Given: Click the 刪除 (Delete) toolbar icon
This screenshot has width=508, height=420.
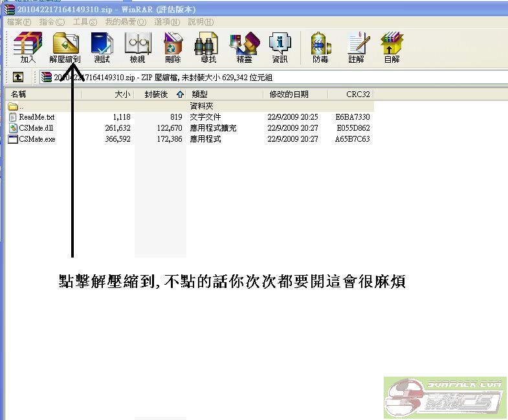Looking at the screenshot, I should pos(173,47).
